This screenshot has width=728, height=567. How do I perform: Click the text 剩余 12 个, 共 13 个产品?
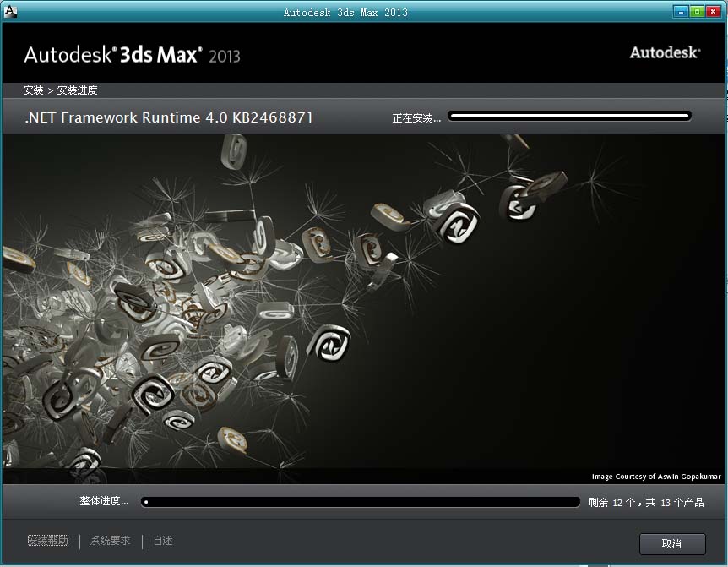click(x=646, y=503)
